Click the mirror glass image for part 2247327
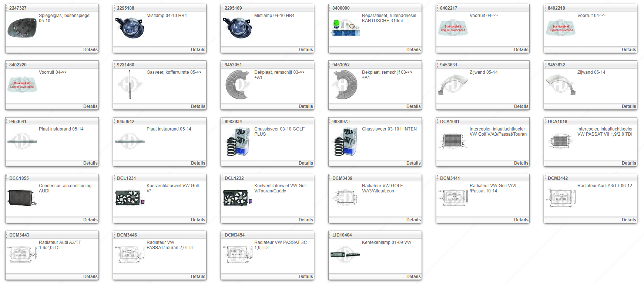The width and height of the screenshot is (644, 284). pos(22,29)
